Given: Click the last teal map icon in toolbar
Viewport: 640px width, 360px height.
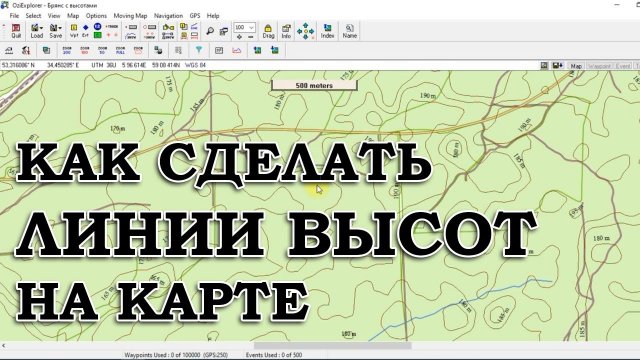Looking at the screenshot, I should (x=275, y=50).
